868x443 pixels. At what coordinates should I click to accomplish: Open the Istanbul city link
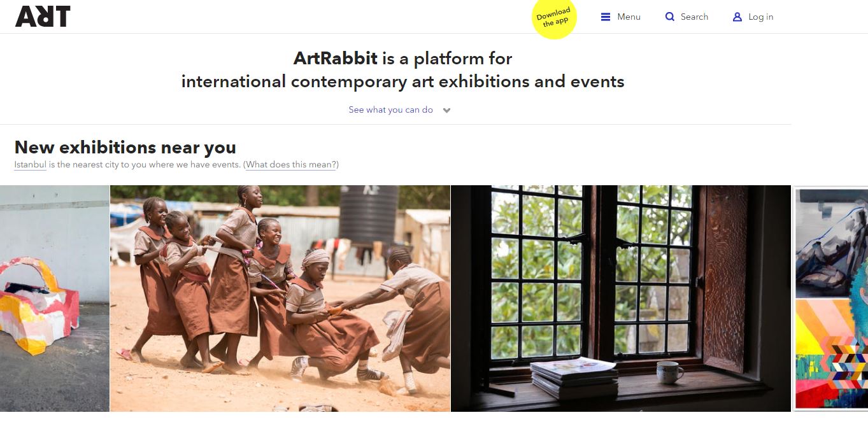[31, 165]
